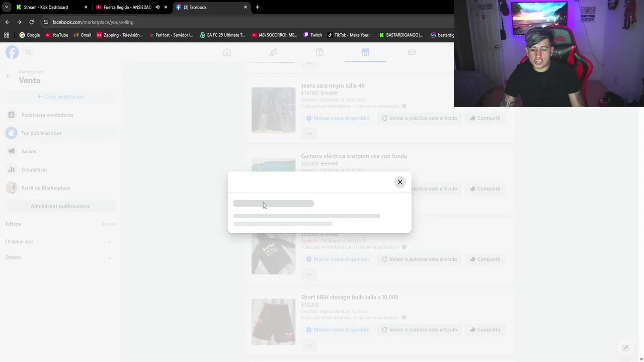The height and width of the screenshot is (362, 644).
Task: Click the back arrow beside Venta
Action: click(x=9, y=76)
